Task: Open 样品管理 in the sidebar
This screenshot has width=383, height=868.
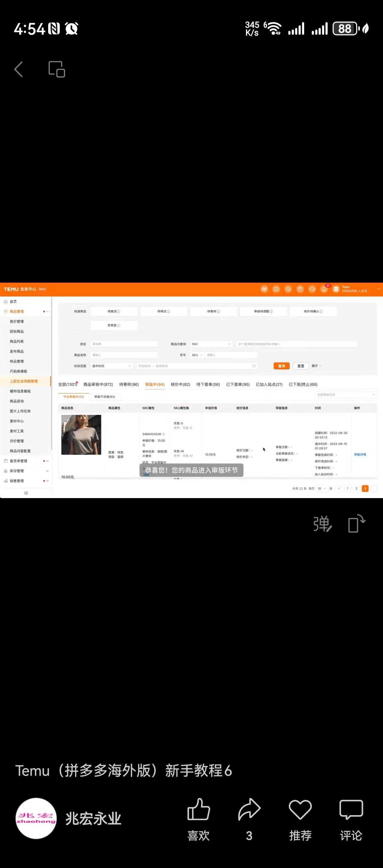Action: click(x=17, y=361)
